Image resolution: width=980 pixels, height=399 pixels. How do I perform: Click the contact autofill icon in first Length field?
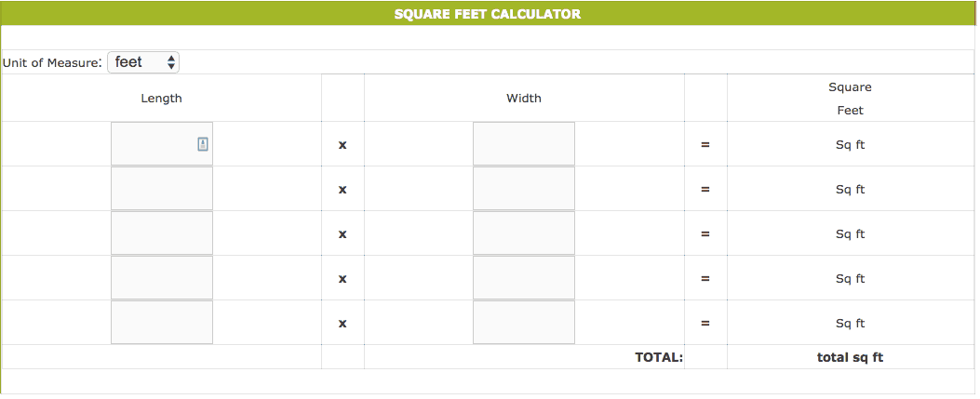202,143
